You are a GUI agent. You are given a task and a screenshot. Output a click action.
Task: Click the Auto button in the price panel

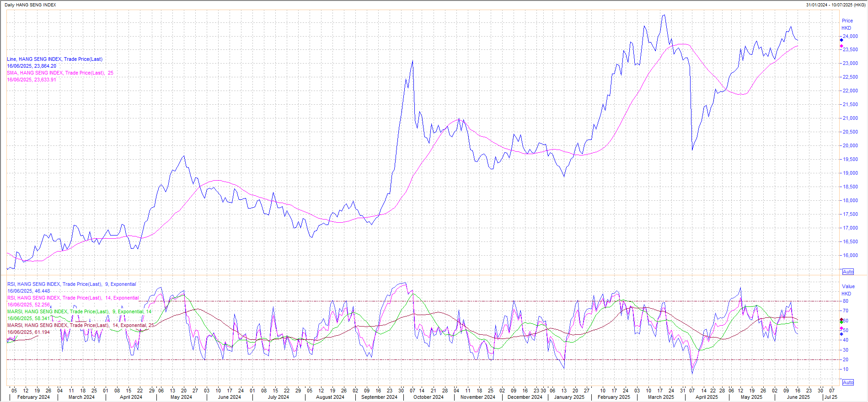click(x=848, y=272)
